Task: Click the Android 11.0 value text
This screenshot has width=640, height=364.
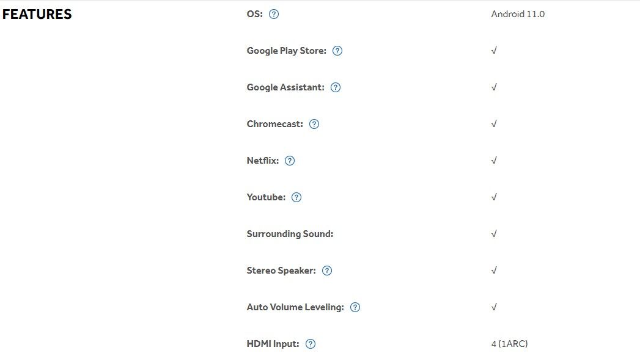Action: coord(518,14)
